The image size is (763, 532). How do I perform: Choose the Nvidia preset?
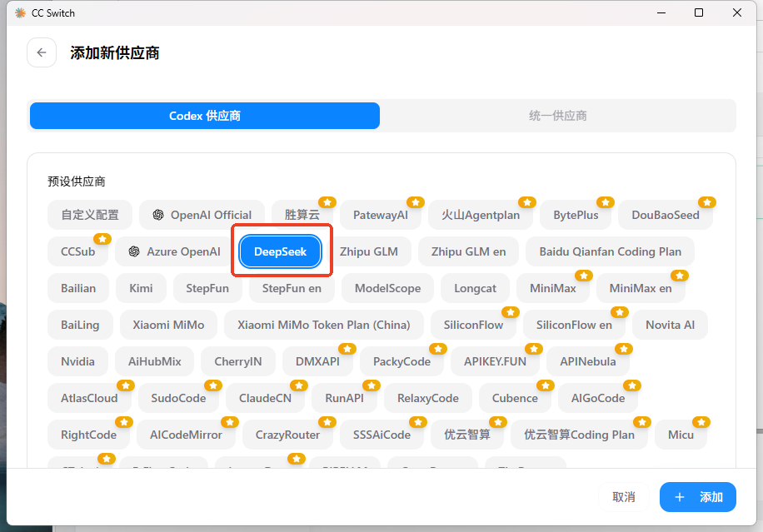pos(77,361)
